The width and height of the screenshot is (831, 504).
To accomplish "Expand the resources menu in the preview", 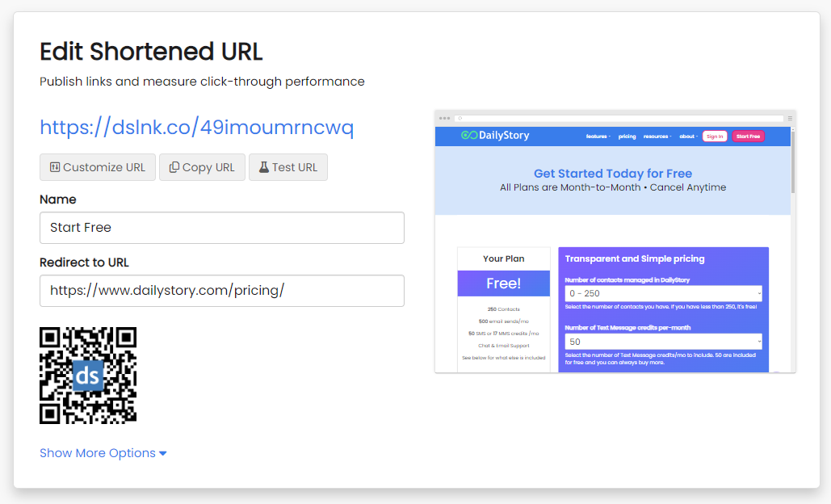I will [x=657, y=136].
